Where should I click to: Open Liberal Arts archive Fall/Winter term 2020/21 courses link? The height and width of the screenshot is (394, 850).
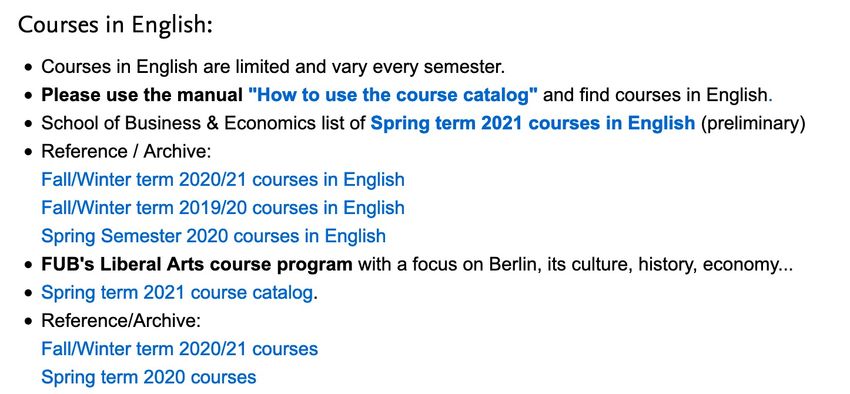(x=179, y=349)
